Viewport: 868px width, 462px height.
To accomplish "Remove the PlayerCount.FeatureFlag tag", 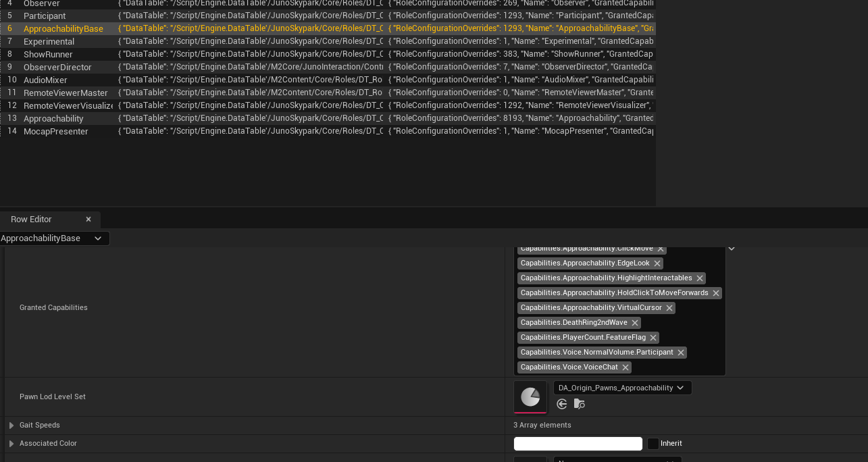I will tap(653, 338).
